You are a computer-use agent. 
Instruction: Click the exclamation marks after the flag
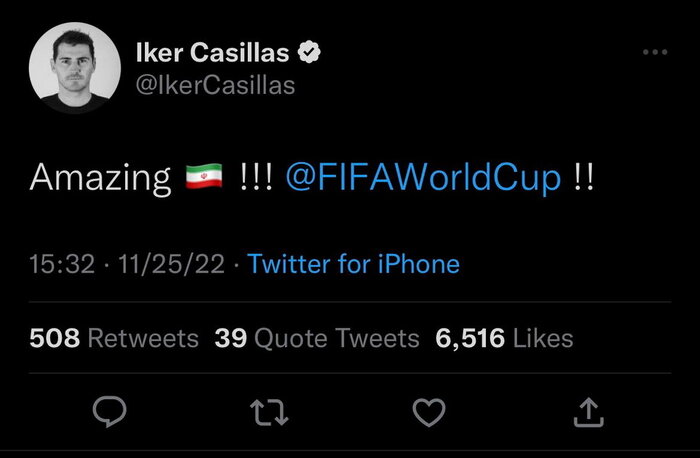click(x=258, y=179)
